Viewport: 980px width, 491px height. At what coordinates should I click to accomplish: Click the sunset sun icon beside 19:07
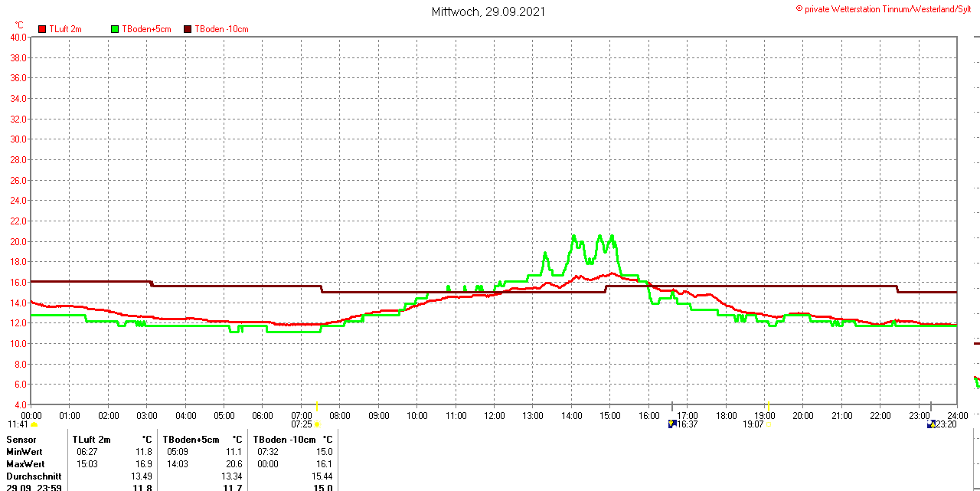[x=769, y=424]
